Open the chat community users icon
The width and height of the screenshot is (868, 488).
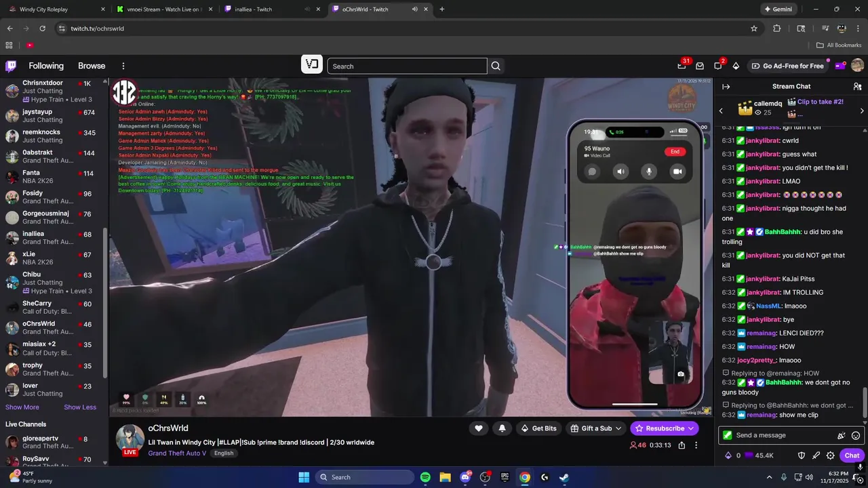857,86
